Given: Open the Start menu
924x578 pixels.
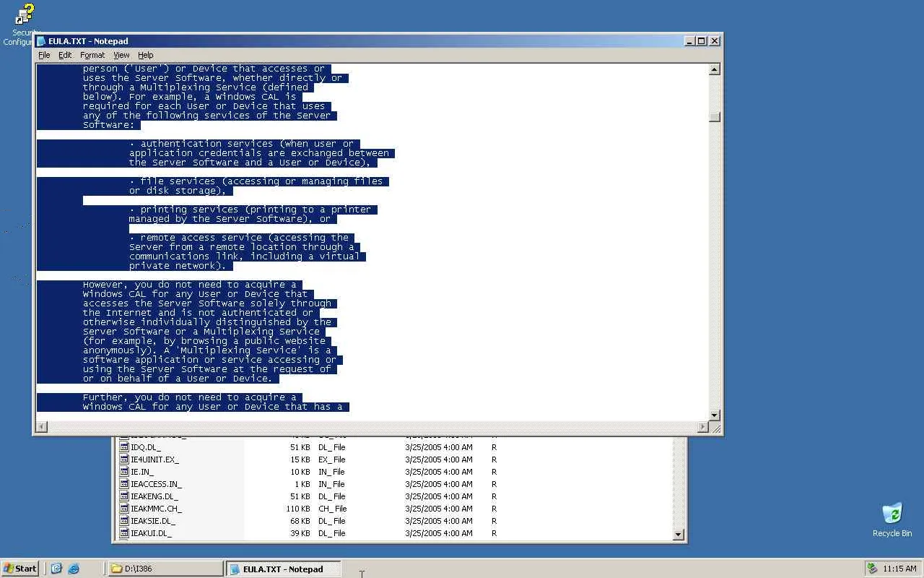Looking at the screenshot, I should point(20,569).
